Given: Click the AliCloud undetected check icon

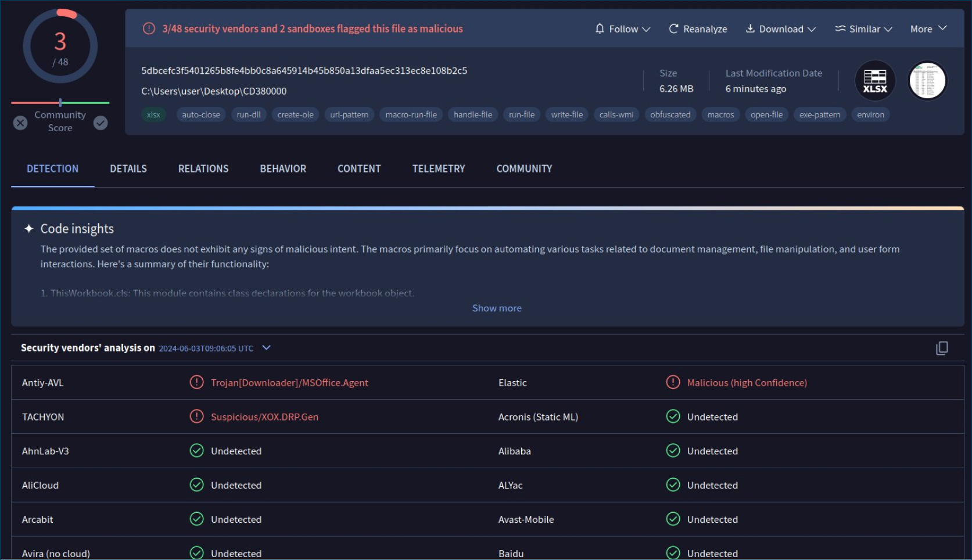Looking at the screenshot, I should [196, 484].
